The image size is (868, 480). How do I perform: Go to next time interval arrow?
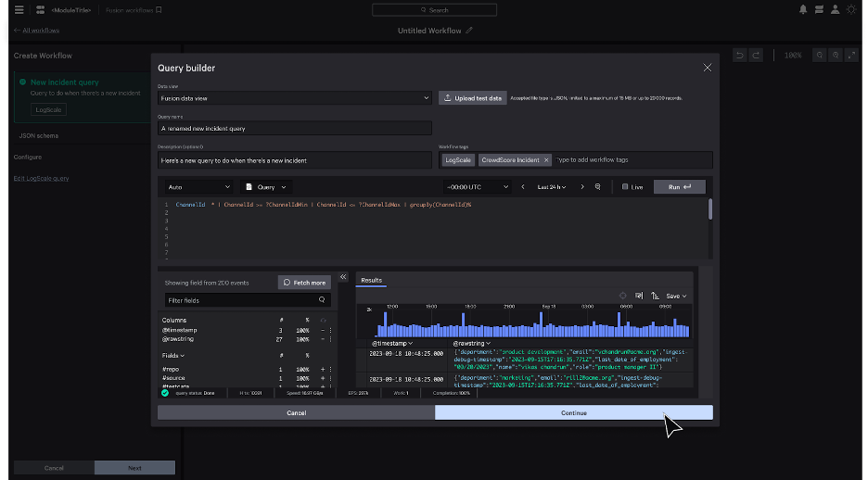click(582, 186)
